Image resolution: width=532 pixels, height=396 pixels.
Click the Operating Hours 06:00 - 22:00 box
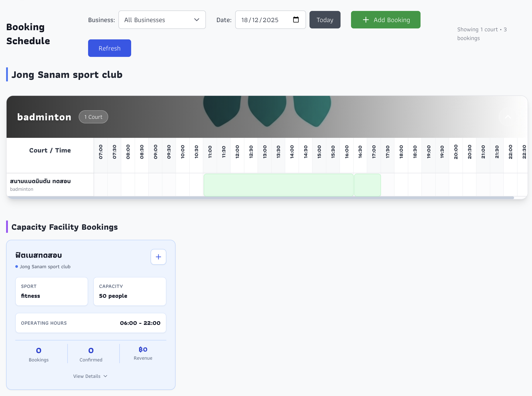click(90, 323)
